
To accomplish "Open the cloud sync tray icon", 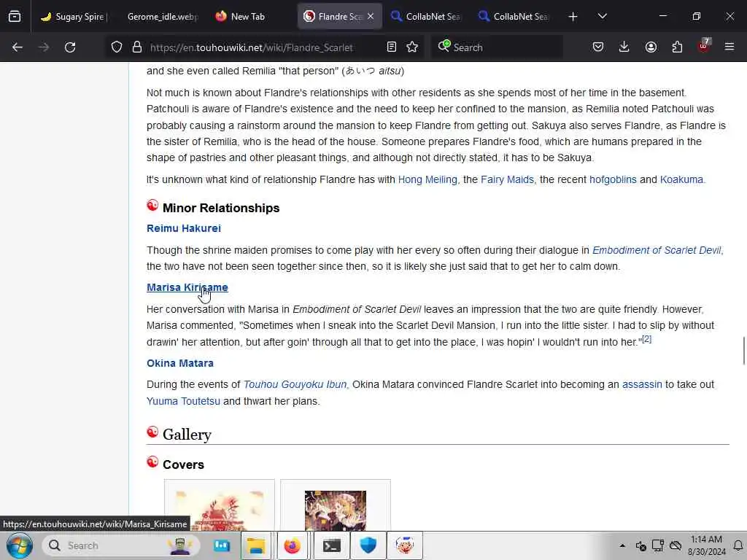I will pos(676,545).
